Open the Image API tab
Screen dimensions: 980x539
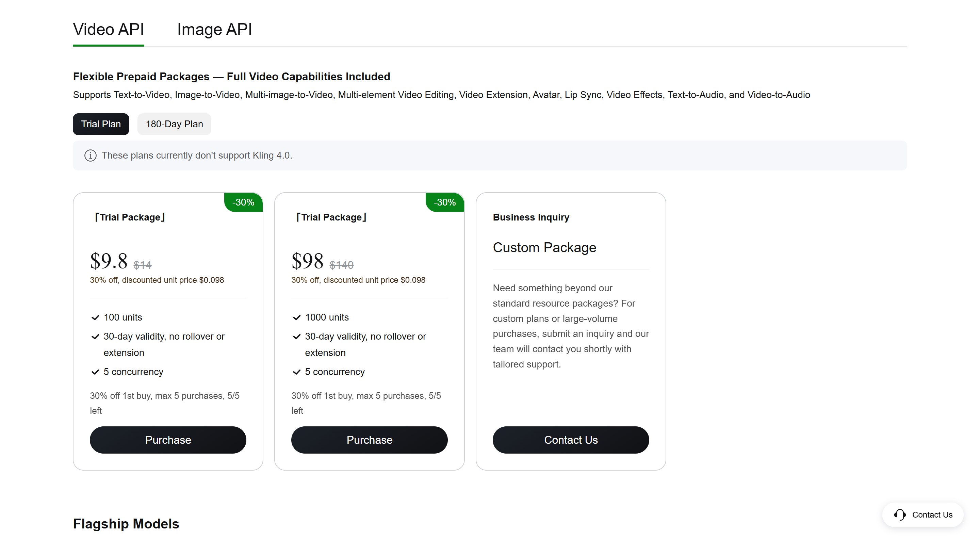pyautogui.click(x=215, y=29)
